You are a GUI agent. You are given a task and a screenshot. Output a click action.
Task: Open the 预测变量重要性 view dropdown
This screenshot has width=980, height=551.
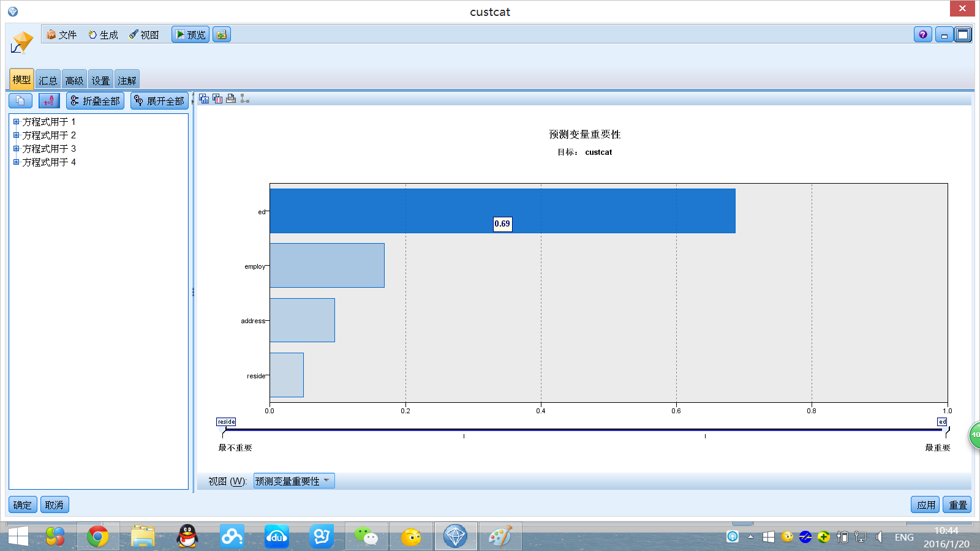294,481
